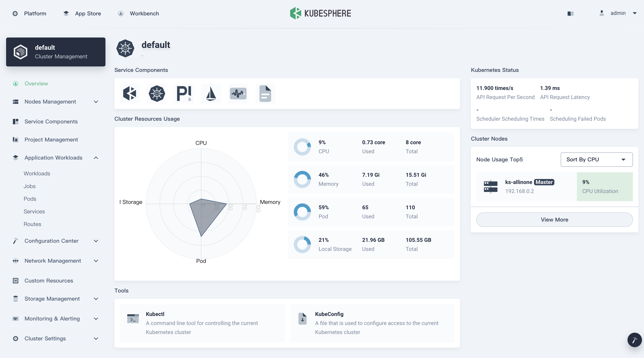This screenshot has width=644, height=358.
Task: Click the App Store layers icon
Action: pos(66,14)
